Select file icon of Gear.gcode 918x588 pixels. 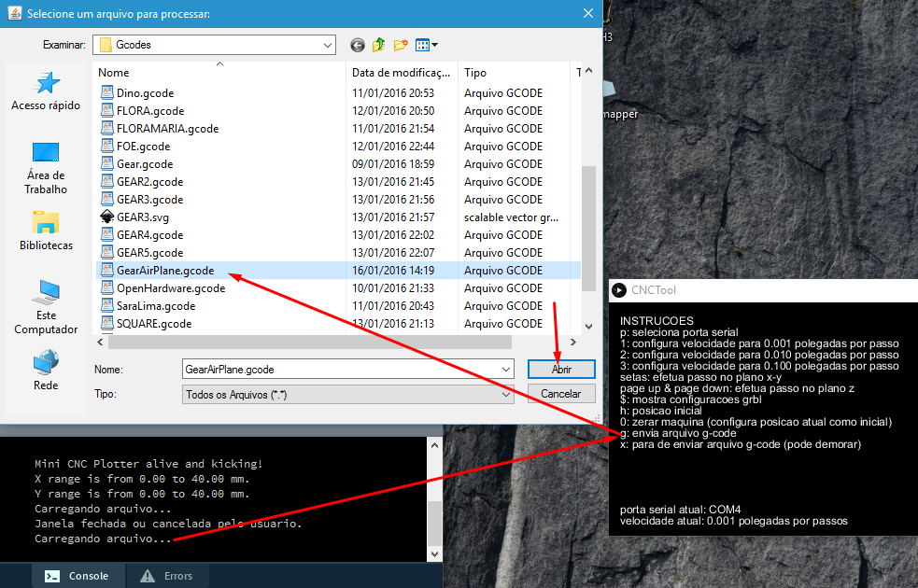106,163
